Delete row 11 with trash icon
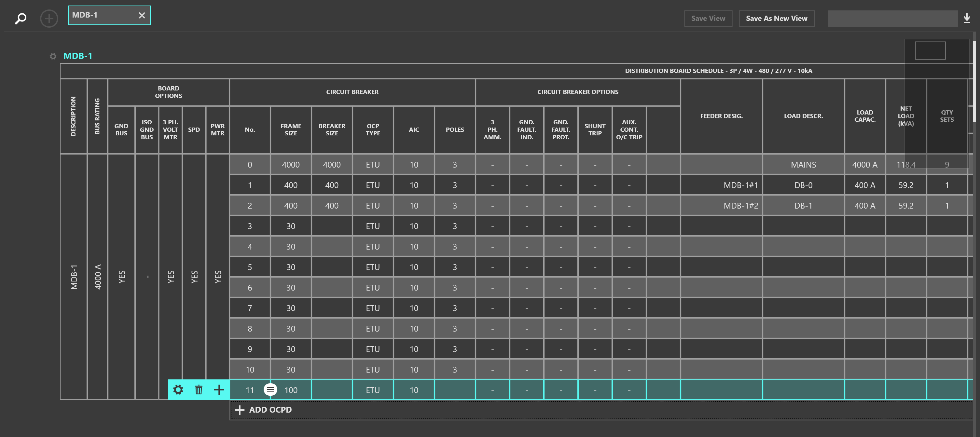The height and width of the screenshot is (437, 980). [x=199, y=389]
